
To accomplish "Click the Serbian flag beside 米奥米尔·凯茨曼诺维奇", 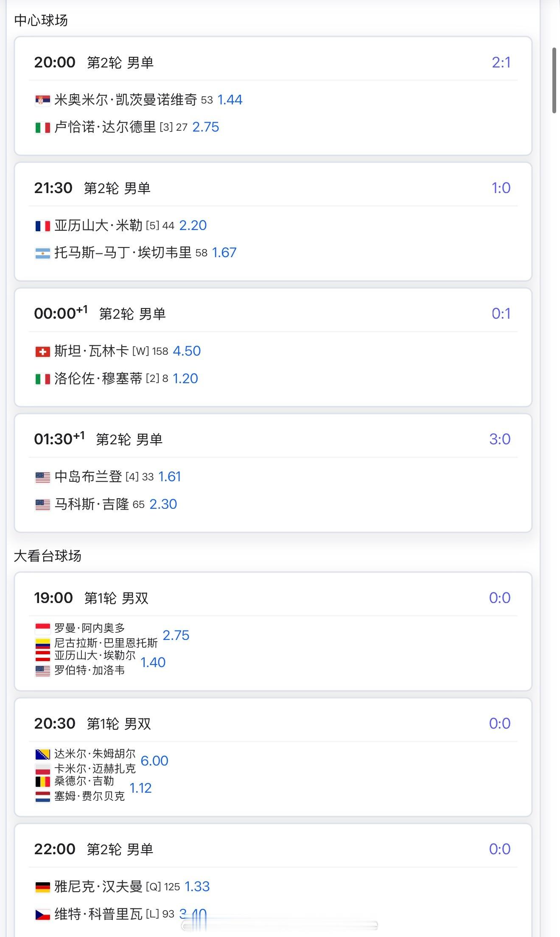I will click(42, 101).
